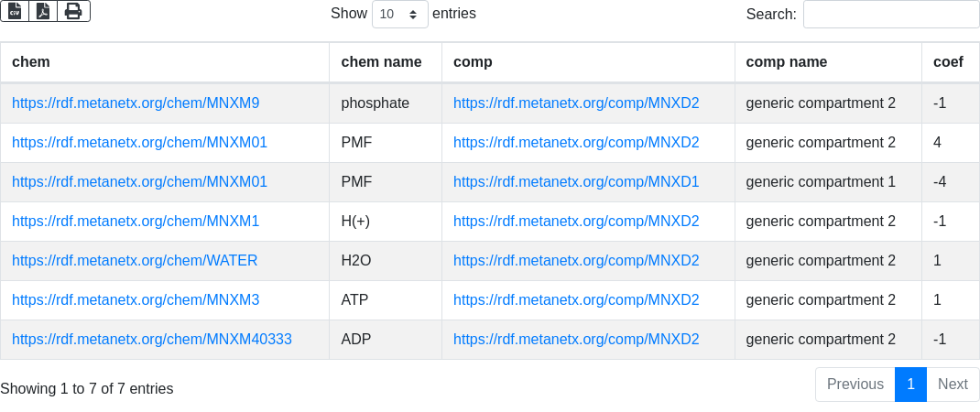980x412 pixels.
Task: Sort by the comp name column
Action: tap(787, 62)
